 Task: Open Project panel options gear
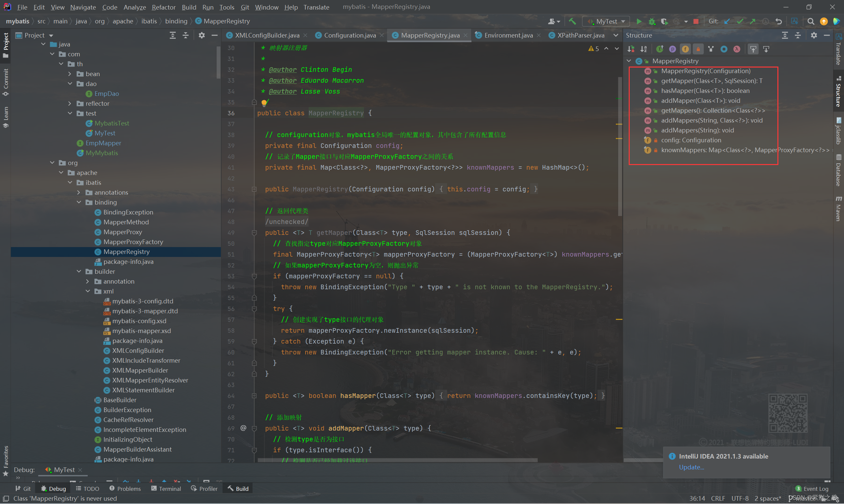pos(201,35)
